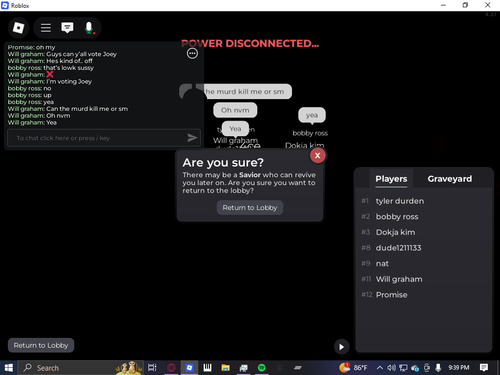This screenshot has height=375, width=500.
Task: Open the piano keys app in taskbar
Action: pos(207,368)
